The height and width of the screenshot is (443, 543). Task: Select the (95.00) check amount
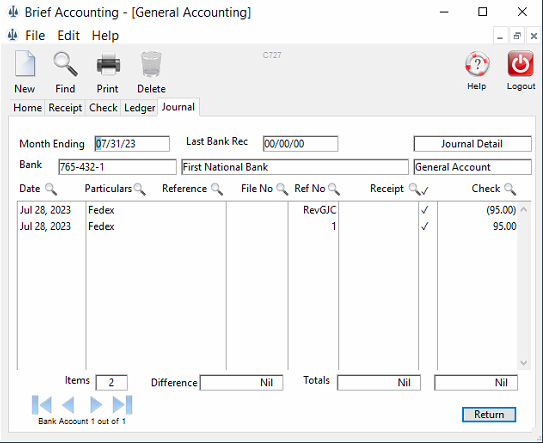click(501, 210)
